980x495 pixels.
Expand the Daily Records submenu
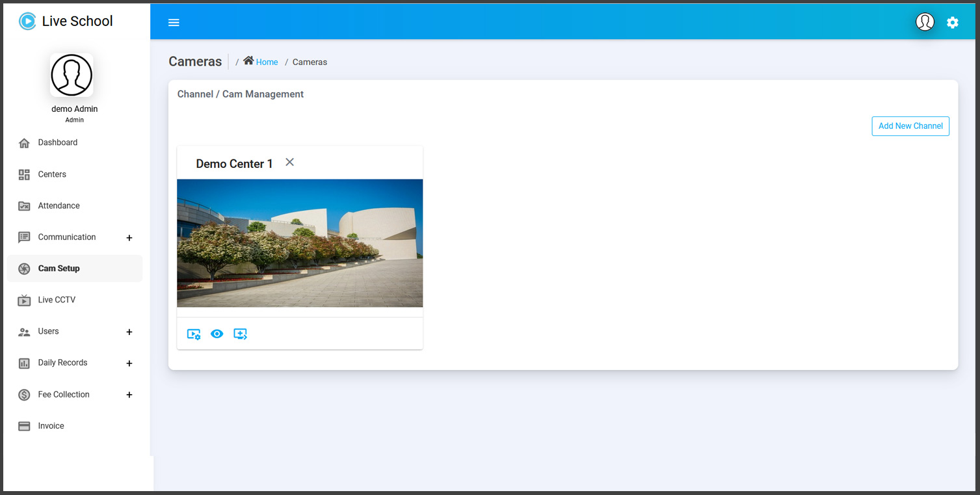129,364
